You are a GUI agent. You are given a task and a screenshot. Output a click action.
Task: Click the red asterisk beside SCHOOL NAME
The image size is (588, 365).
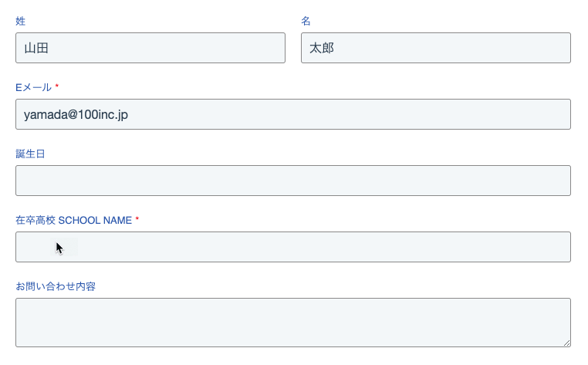pyautogui.click(x=137, y=219)
